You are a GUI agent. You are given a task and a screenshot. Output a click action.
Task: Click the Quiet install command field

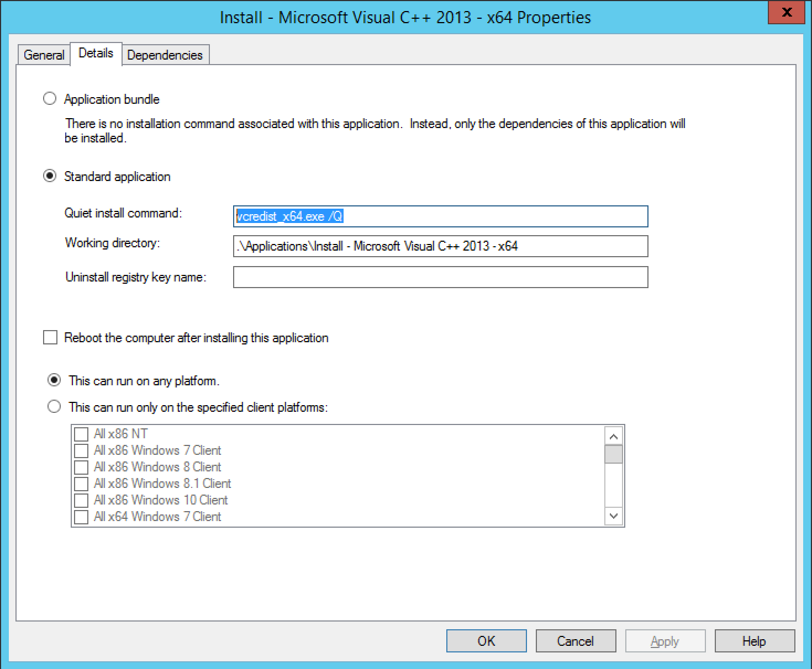click(x=440, y=216)
